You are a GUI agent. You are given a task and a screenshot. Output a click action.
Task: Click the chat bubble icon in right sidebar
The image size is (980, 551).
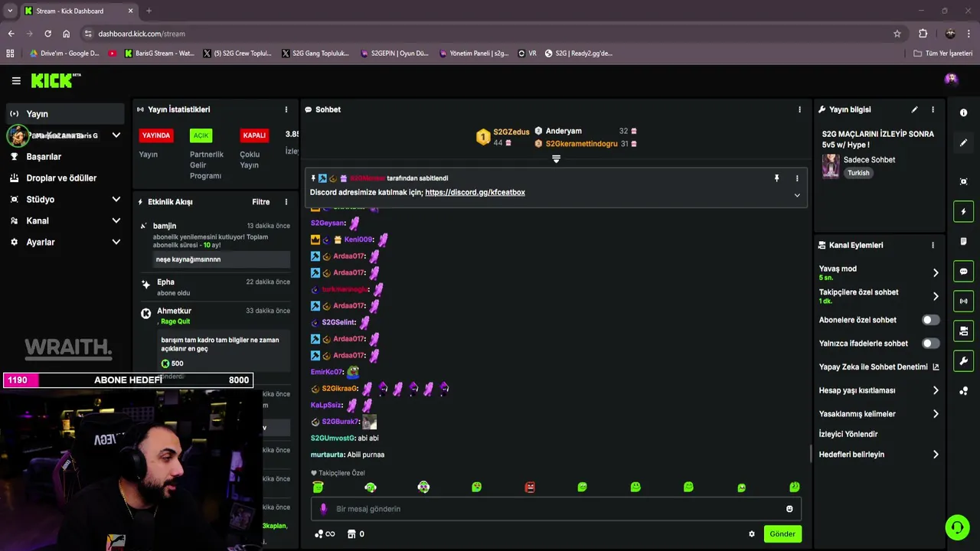(x=963, y=272)
